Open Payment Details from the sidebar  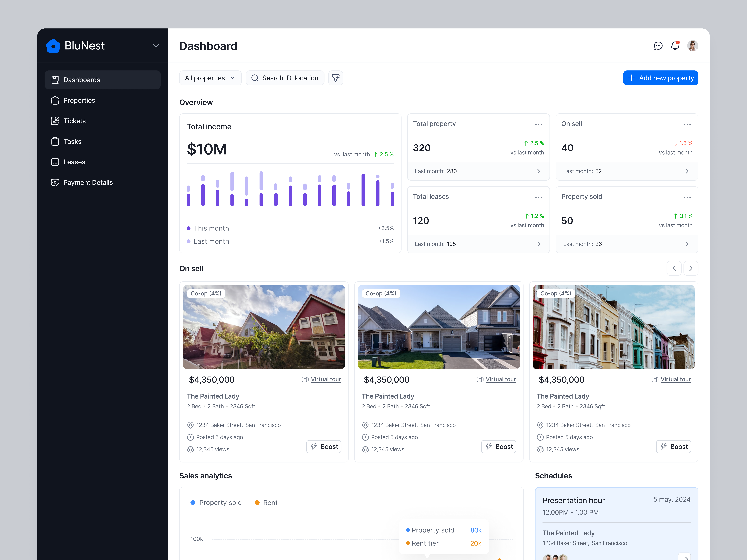click(x=88, y=182)
